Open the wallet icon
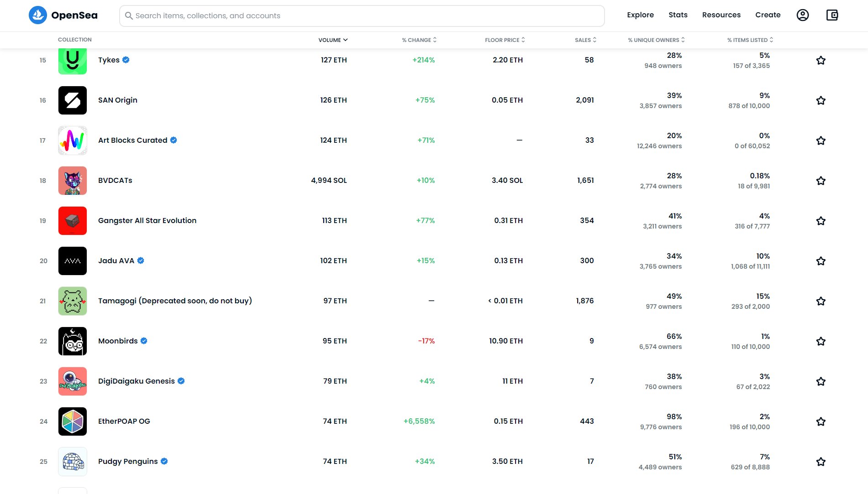The image size is (868, 494). pyautogui.click(x=832, y=15)
